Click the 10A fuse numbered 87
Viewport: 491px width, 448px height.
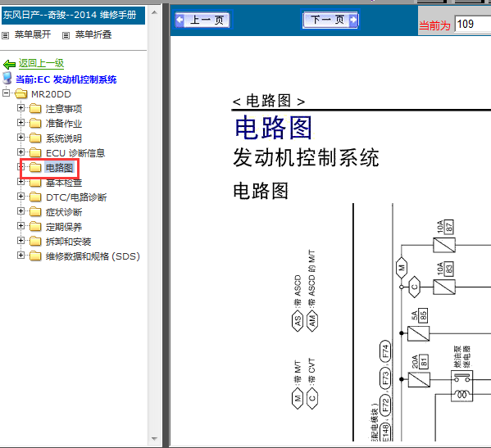point(444,245)
